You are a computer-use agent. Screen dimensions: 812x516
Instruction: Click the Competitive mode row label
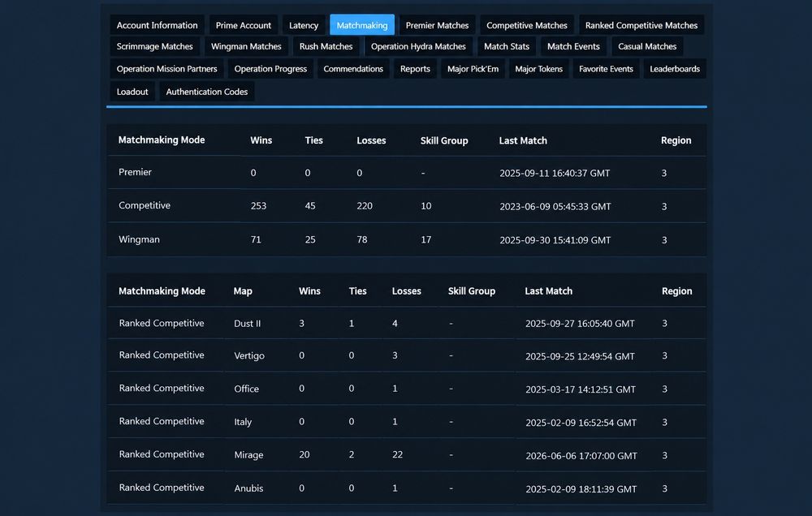[x=144, y=205]
